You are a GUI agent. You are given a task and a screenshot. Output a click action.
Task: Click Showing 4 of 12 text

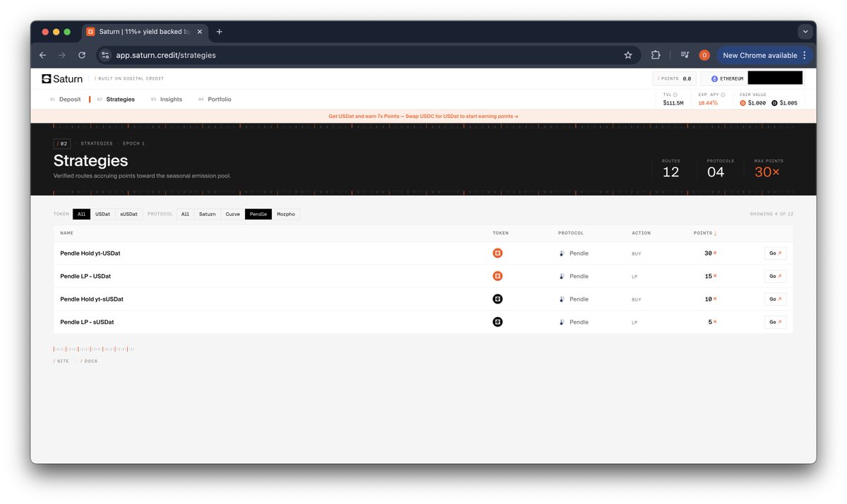coord(771,214)
